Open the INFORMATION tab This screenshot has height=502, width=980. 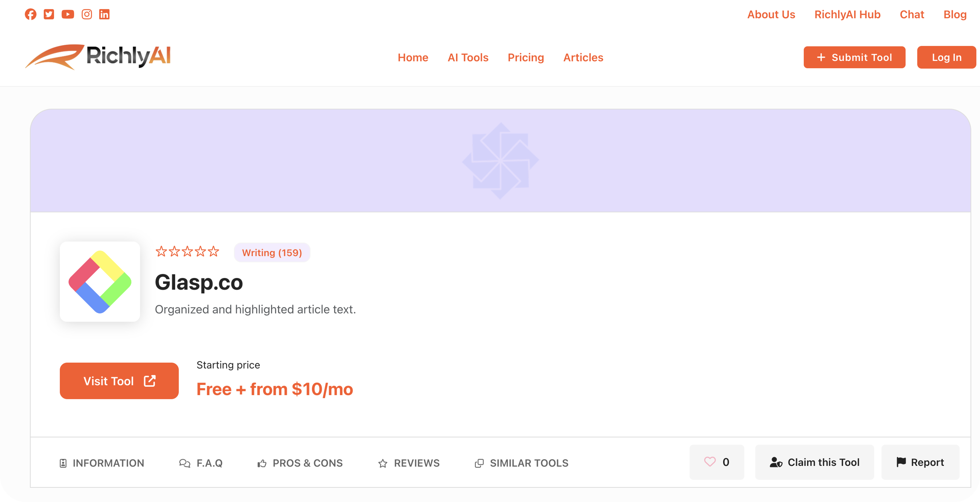(x=102, y=463)
